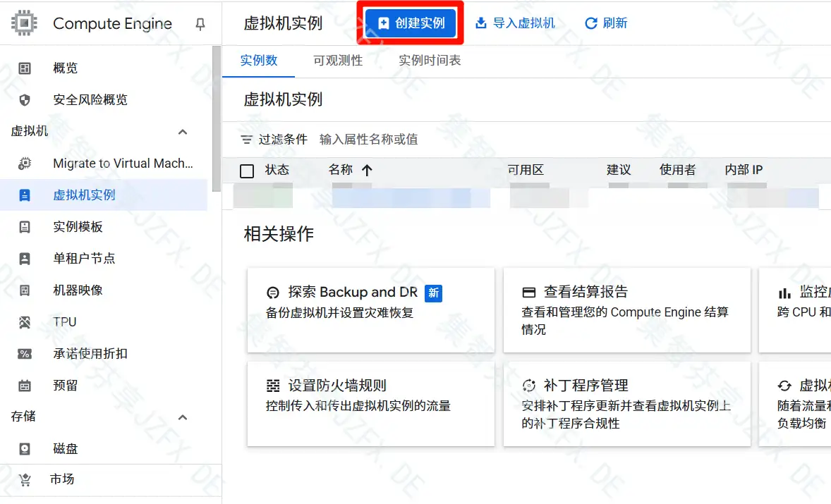Image resolution: width=831 pixels, height=504 pixels.
Task: Pin the Compute Engine menu with pin icon
Action: coord(200,25)
